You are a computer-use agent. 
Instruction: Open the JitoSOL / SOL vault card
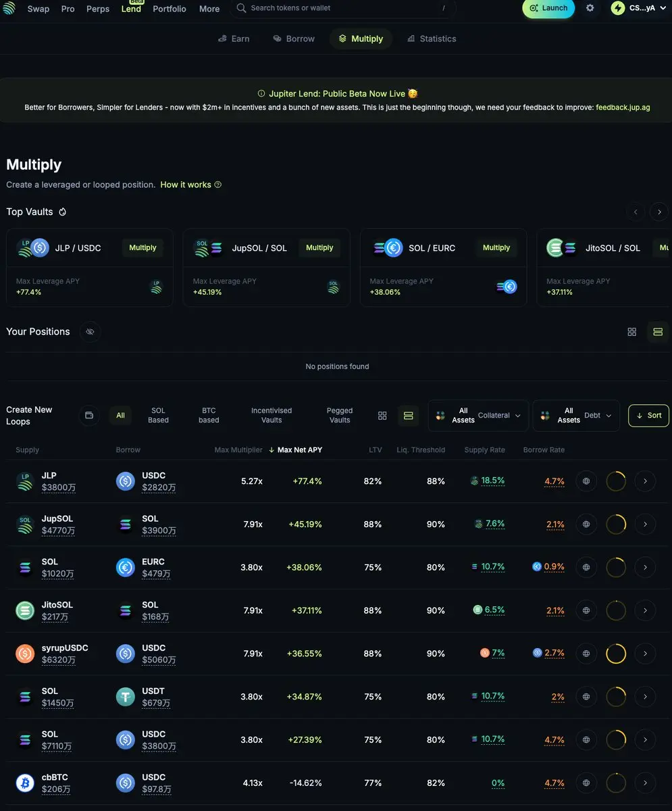604,268
